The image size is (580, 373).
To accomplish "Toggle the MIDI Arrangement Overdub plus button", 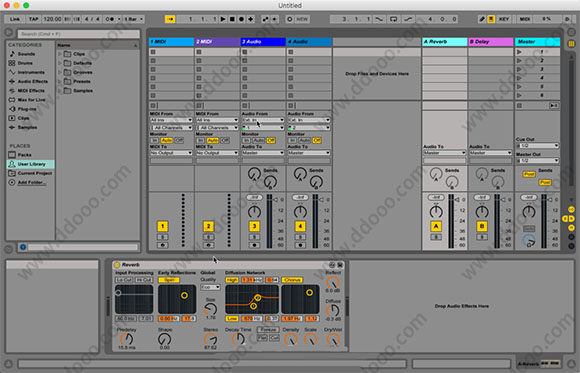I will [250, 19].
